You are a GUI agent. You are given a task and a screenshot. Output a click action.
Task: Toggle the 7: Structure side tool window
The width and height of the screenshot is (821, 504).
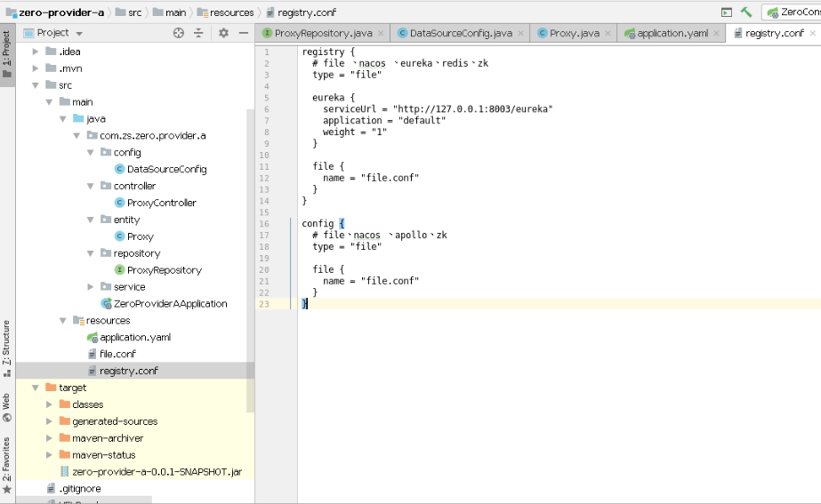coord(7,348)
